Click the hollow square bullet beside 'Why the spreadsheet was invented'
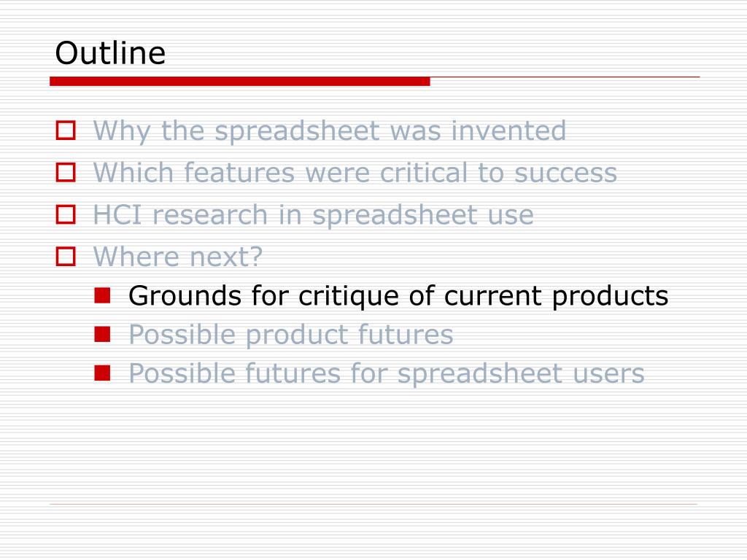 [66, 131]
